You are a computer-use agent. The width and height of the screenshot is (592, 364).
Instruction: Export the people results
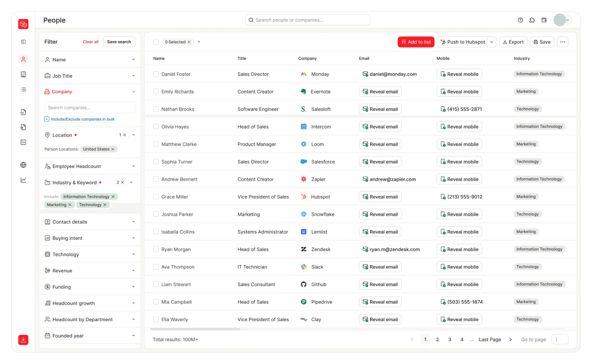(513, 42)
